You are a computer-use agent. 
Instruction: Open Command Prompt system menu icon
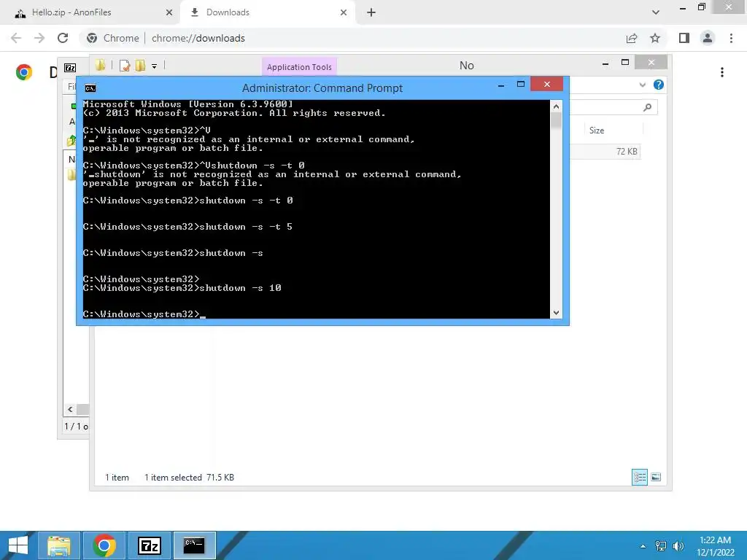pos(90,88)
